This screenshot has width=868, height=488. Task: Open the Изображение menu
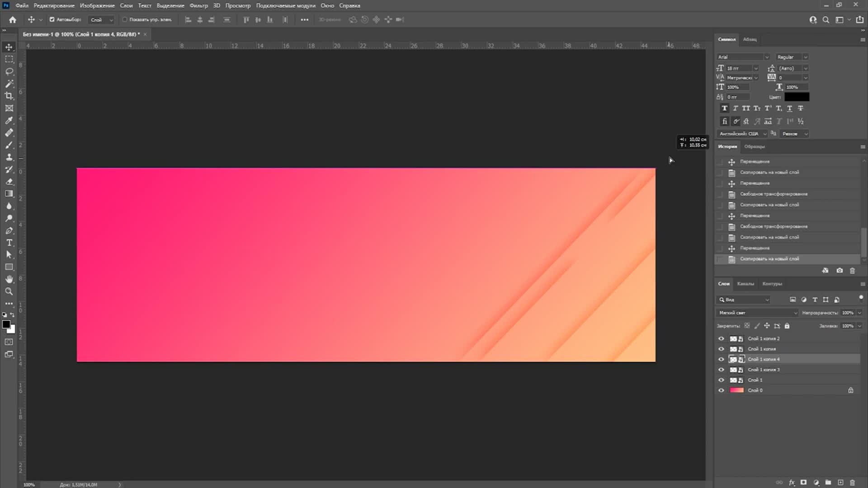[97, 5]
